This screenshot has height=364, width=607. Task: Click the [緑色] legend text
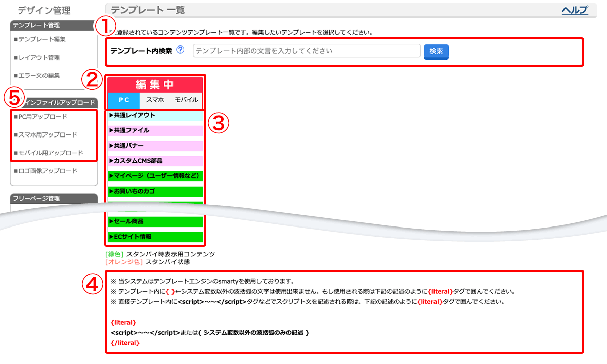pyautogui.click(x=114, y=254)
